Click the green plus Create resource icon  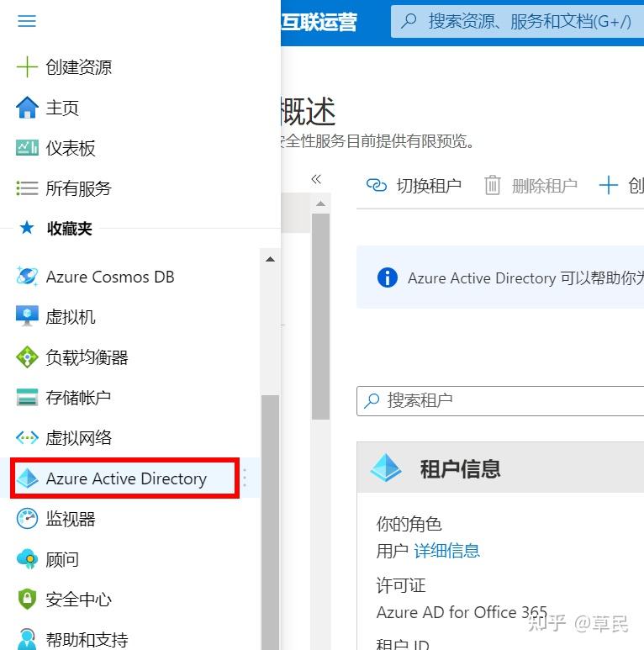click(27, 66)
